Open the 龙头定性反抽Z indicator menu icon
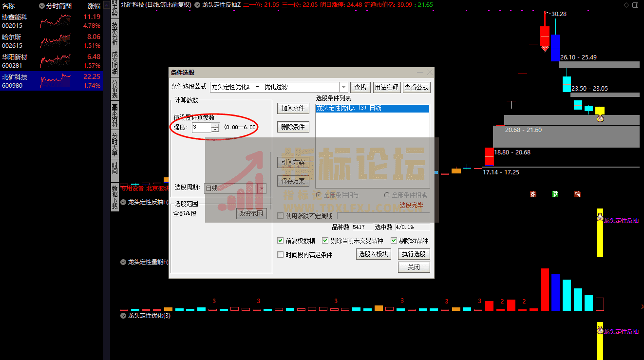Screen dimensions: 644x360 click(197, 4)
